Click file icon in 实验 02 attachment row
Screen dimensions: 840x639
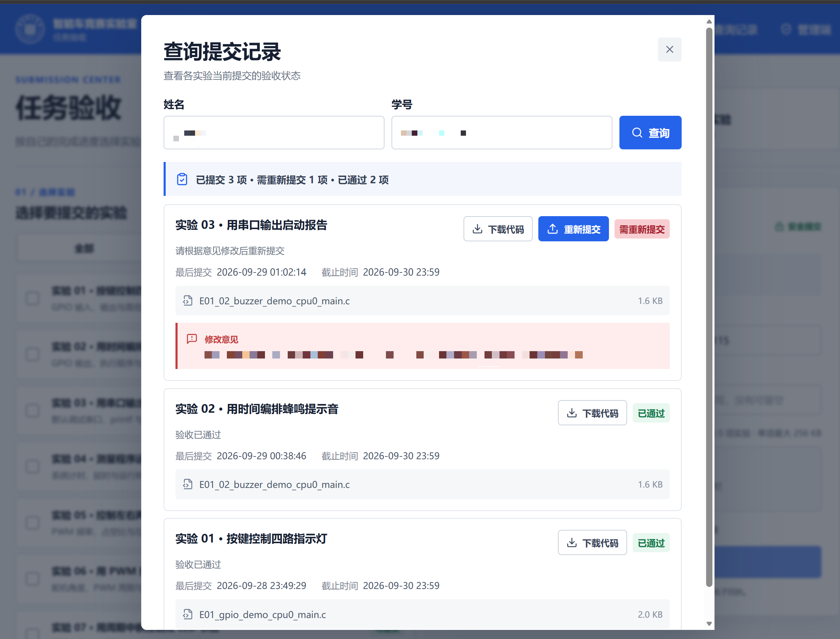click(187, 484)
